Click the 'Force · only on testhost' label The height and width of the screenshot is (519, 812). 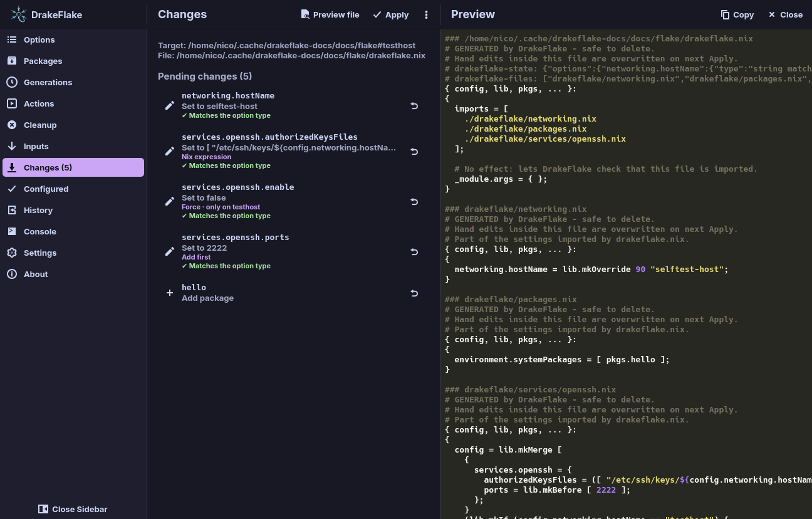221,207
